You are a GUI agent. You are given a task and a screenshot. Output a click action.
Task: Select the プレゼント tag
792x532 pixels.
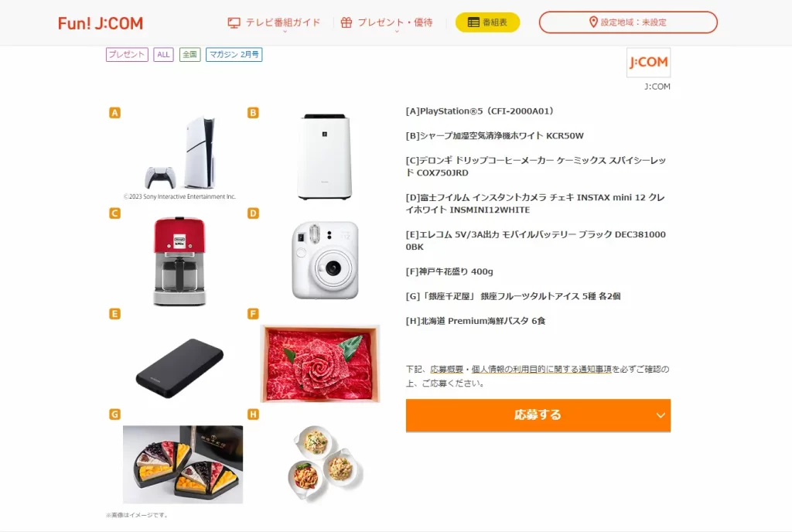click(127, 54)
